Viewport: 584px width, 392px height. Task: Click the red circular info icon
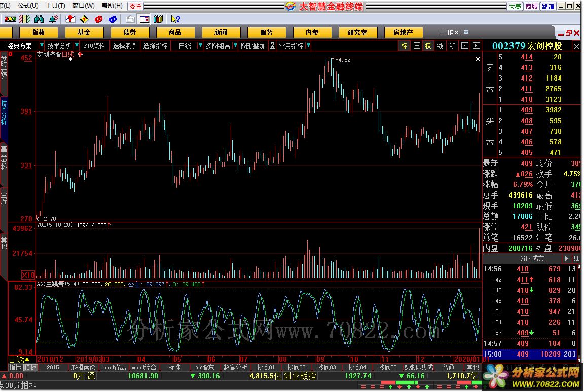click(x=99, y=19)
